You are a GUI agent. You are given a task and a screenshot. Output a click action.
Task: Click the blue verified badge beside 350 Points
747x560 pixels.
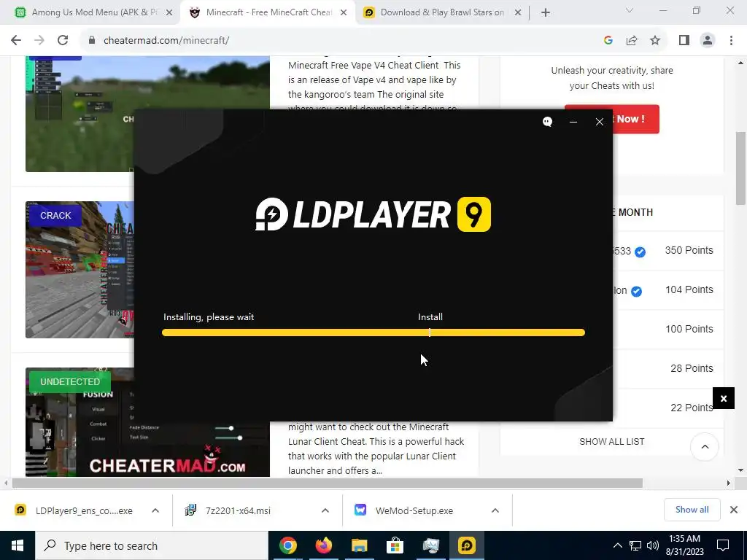point(640,252)
